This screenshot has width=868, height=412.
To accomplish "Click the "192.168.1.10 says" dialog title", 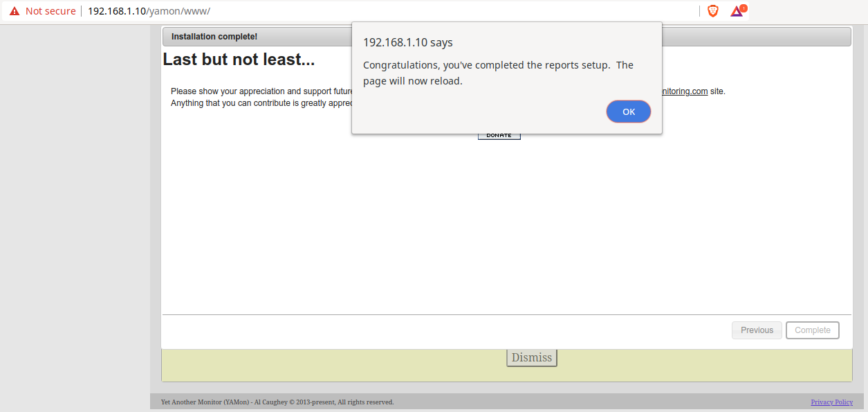I will pyautogui.click(x=407, y=42).
